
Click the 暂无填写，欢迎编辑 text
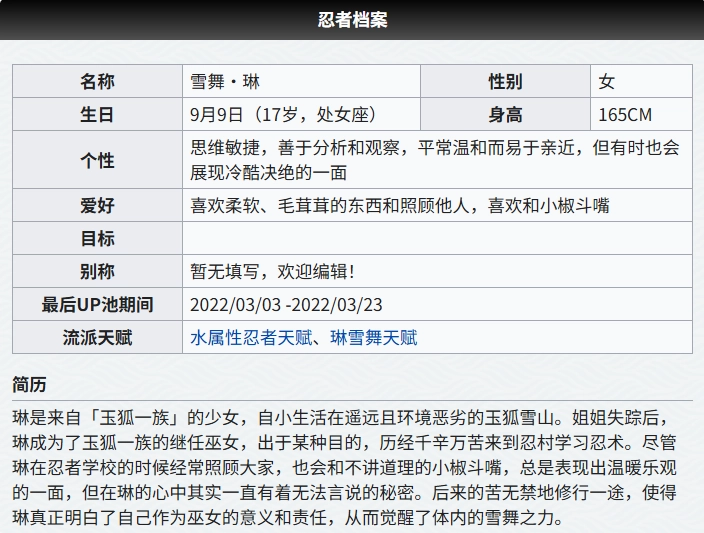point(273,271)
